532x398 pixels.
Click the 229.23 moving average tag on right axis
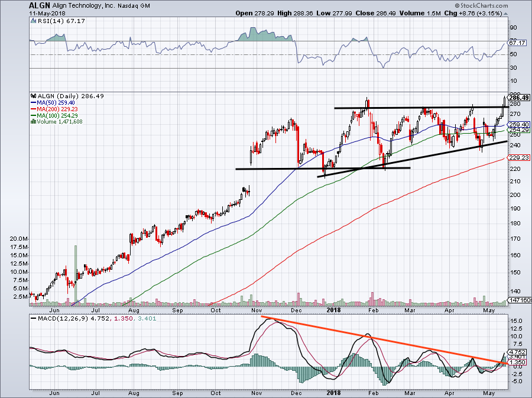pyautogui.click(x=519, y=157)
